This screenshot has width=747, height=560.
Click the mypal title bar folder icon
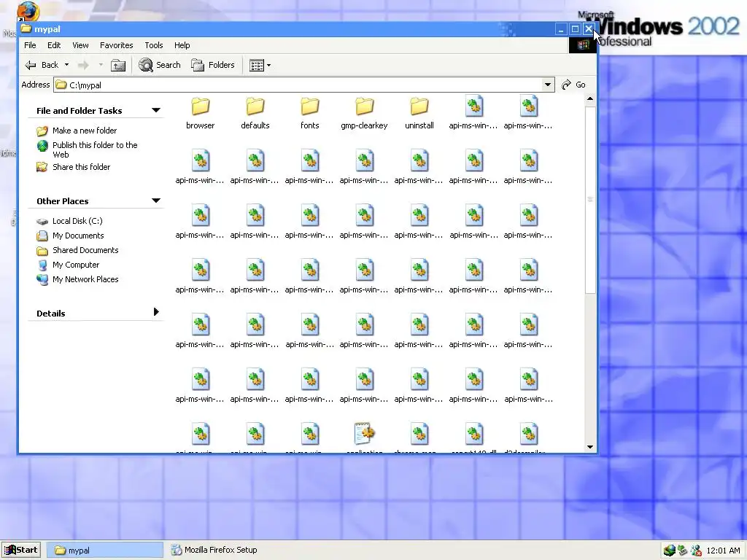[x=26, y=28]
